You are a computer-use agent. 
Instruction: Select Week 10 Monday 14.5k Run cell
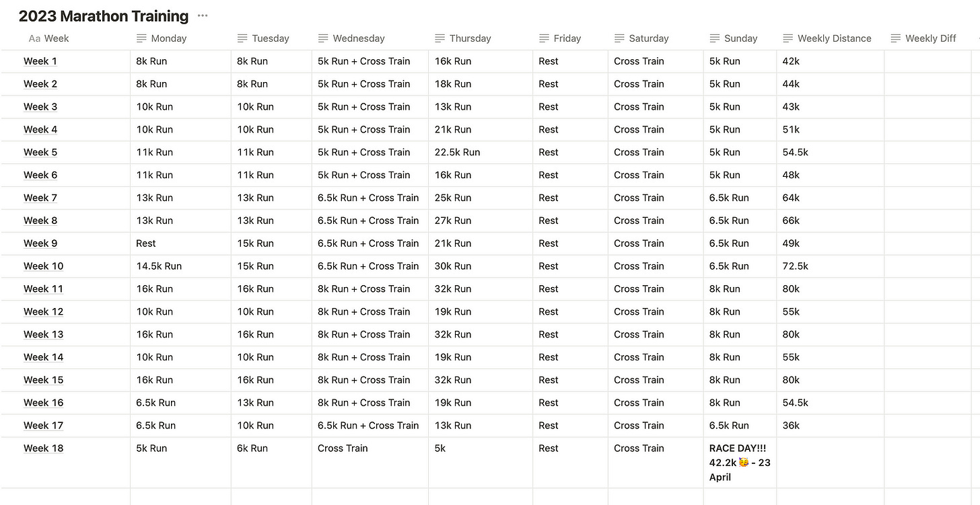coord(180,266)
